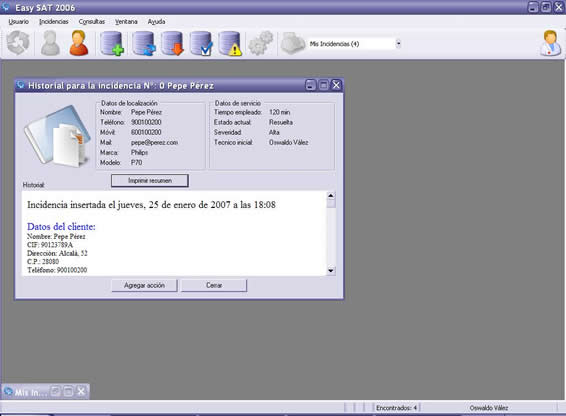Open the Incidencias menu
Image resolution: width=566 pixels, height=416 pixels.
coord(53,22)
